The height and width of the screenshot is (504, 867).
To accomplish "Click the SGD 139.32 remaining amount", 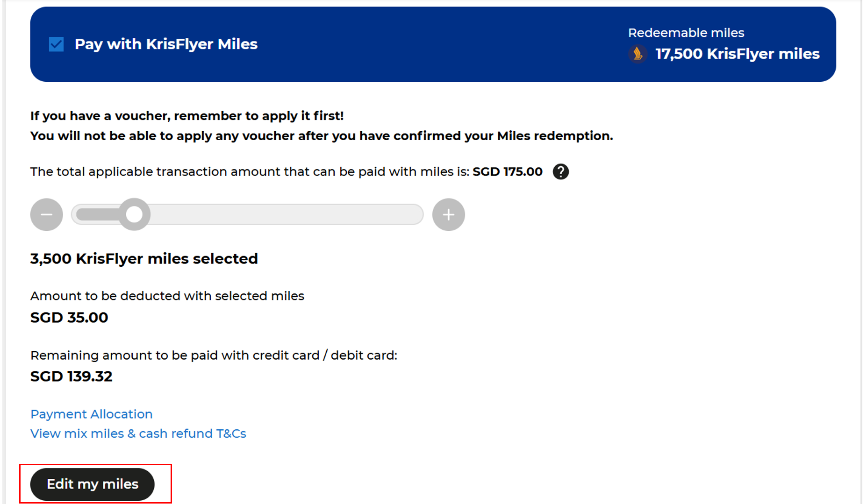I will click(72, 376).
